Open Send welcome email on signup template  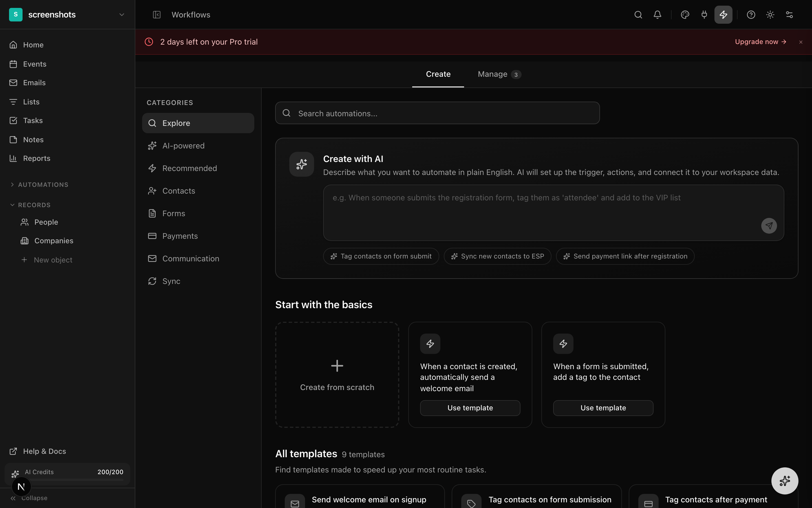click(360, 497)
